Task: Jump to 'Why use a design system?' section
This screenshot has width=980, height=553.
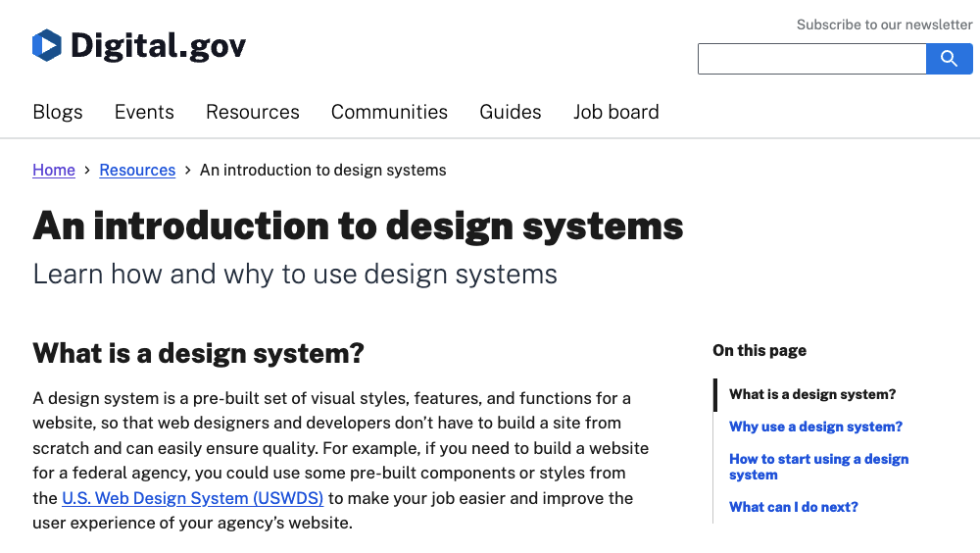Action: [815, 427]
